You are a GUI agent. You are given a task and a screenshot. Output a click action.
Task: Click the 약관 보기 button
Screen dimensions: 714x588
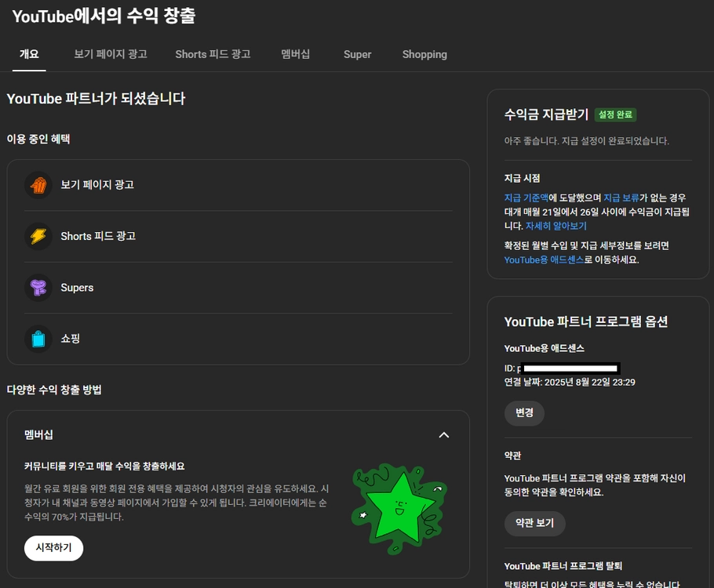point(534,524)
